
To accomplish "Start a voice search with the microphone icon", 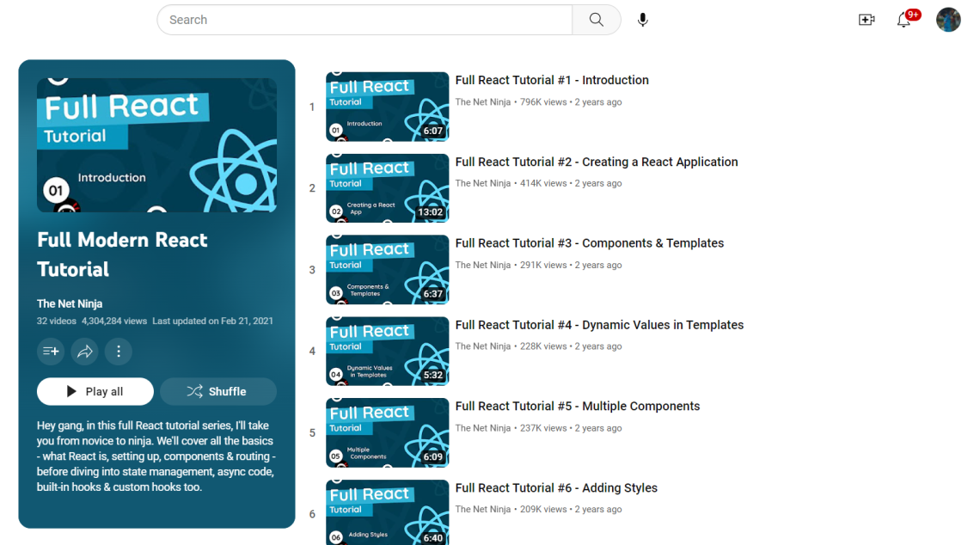I will tap(642, 19).
